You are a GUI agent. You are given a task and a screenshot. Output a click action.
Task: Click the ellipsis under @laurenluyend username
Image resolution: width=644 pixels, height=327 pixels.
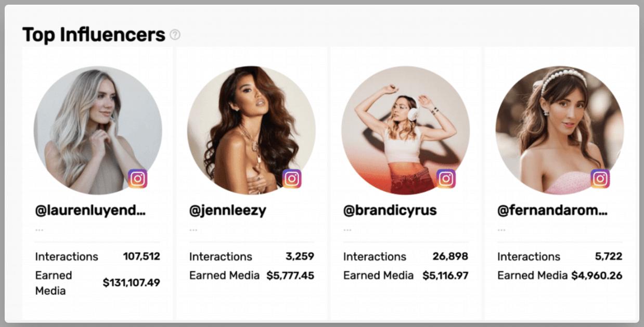point(39,230)
